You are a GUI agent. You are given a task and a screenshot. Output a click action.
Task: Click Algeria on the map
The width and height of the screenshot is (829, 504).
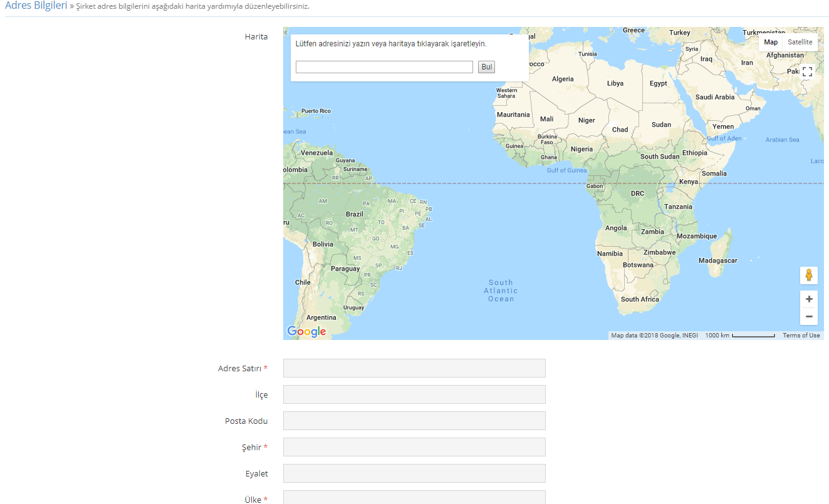click(563, 79)
